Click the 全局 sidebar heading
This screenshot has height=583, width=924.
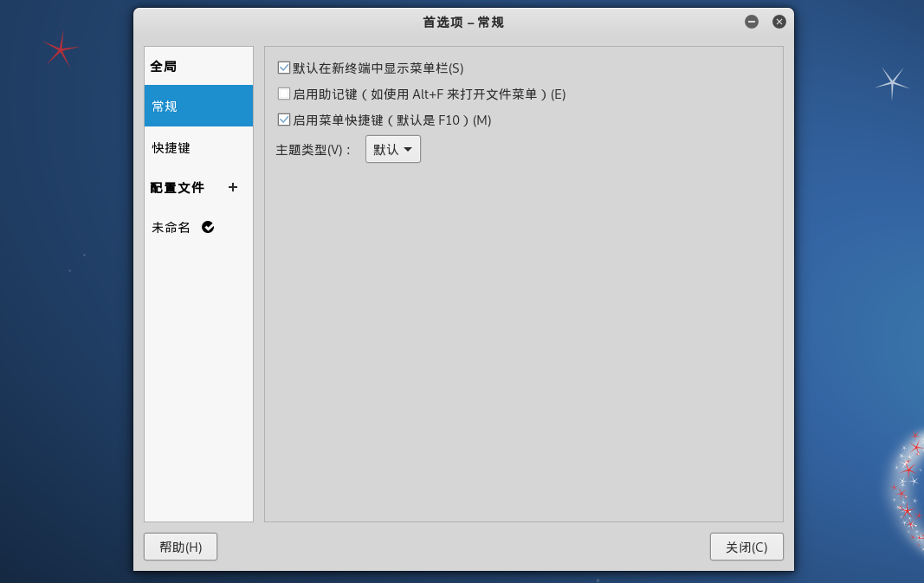163,67
